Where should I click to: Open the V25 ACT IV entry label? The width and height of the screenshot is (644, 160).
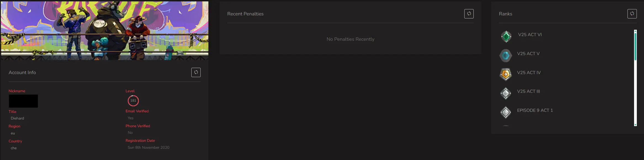(529, 73)
